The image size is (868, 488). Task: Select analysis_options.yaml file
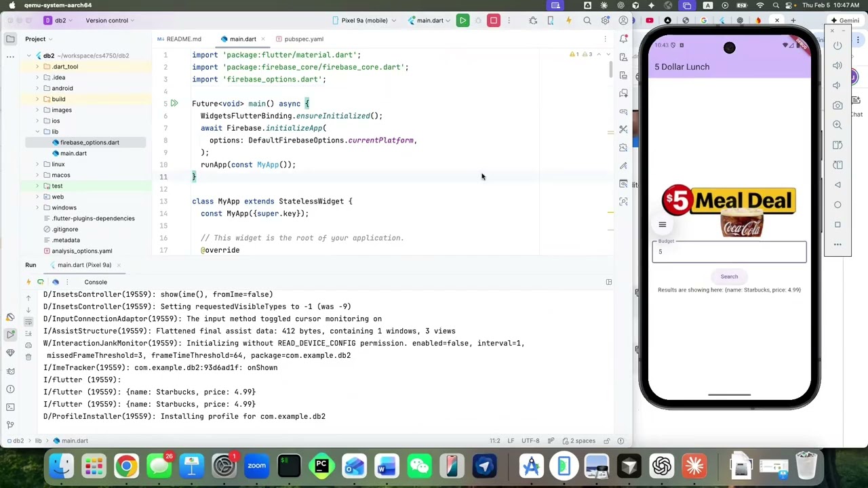[81, 251]
